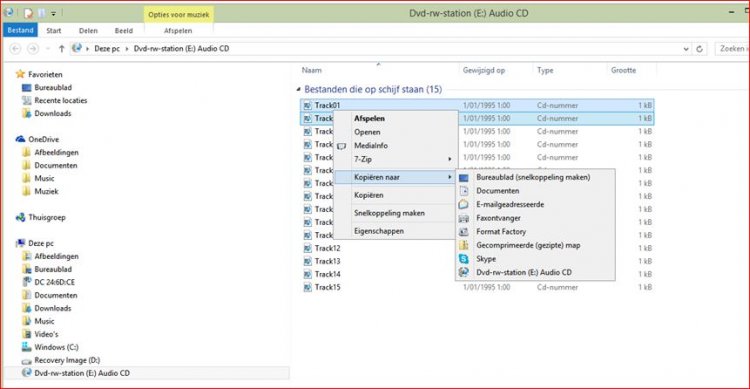Choose the Gecomprimeerde (gezipte) map icon
The height and width of the screenshot is (389, 750).
[x=463, y=245]
